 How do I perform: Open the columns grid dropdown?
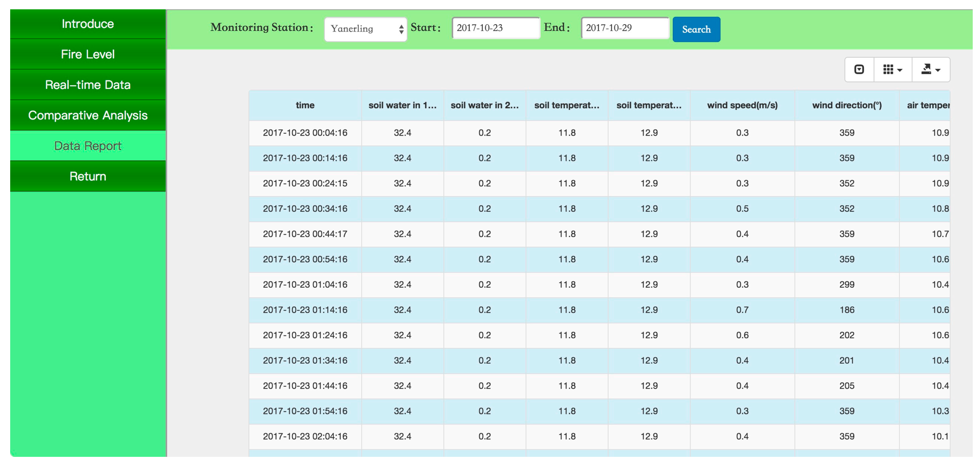(892, 69)
